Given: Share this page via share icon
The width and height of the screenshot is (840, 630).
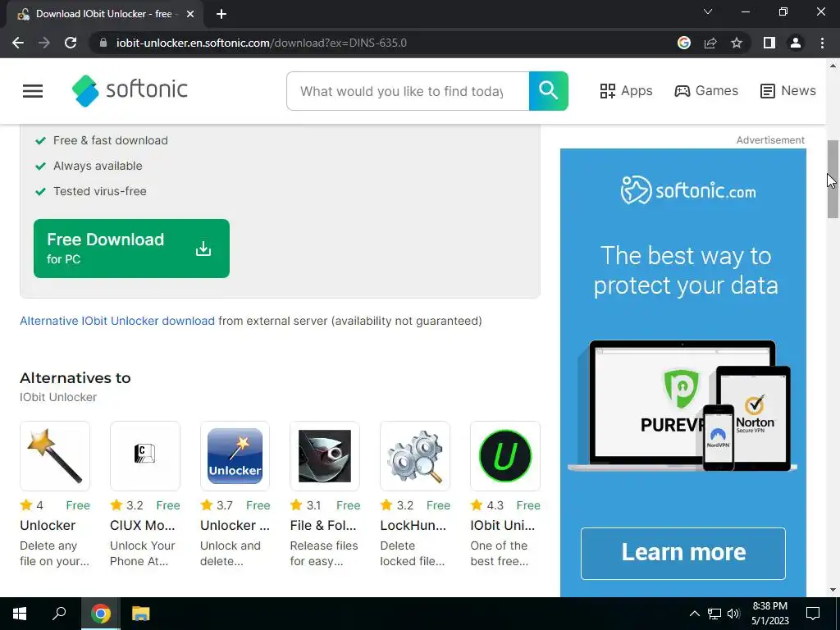Looking at the screenshot, I should (710, 43).
